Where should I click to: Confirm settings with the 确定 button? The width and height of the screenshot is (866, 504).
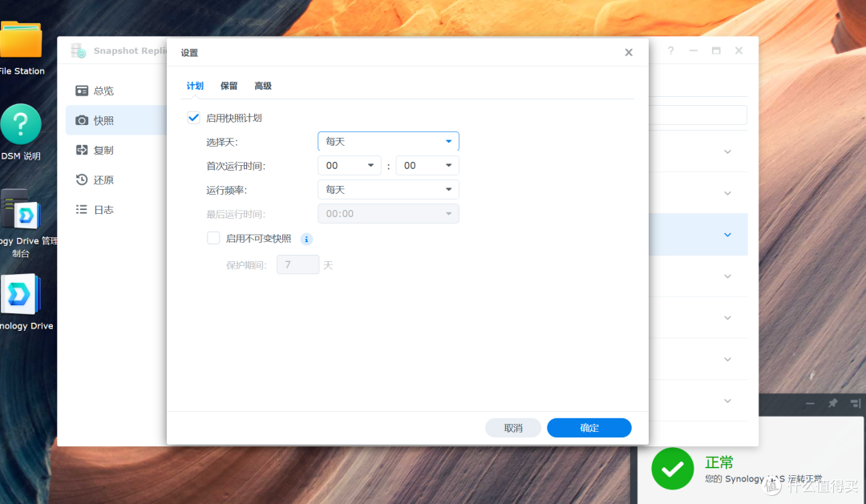click(x=589, y=428)
